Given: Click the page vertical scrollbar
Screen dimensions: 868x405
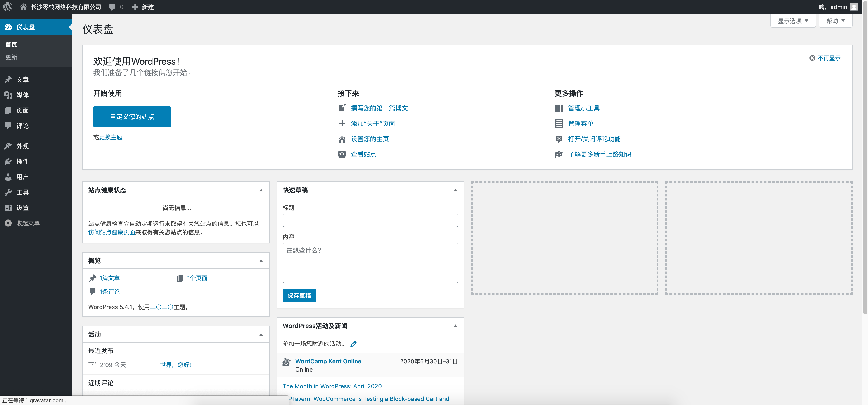Looking at the screenshot, I should pos(865,158).
